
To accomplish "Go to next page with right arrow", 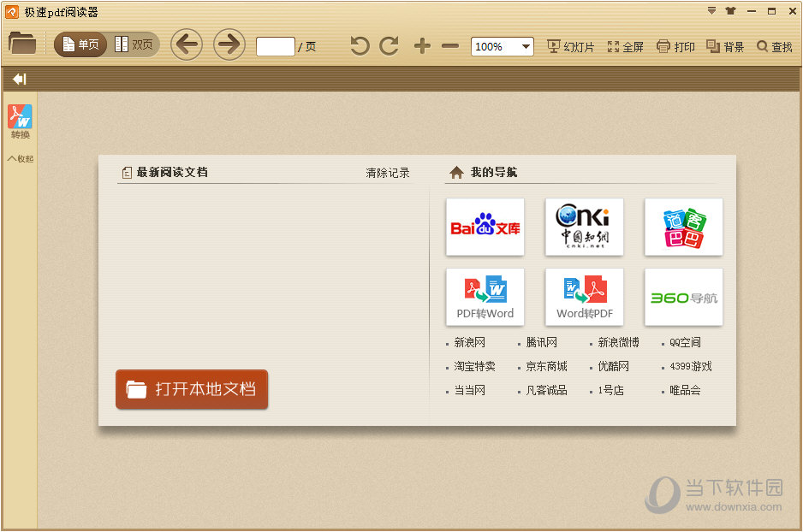I will coord(229,44).
